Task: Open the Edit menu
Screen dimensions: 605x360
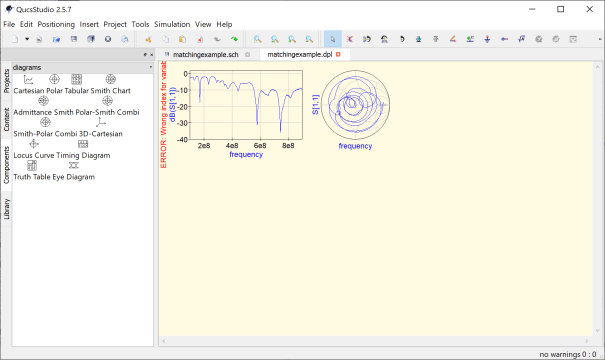Action: 26,24
